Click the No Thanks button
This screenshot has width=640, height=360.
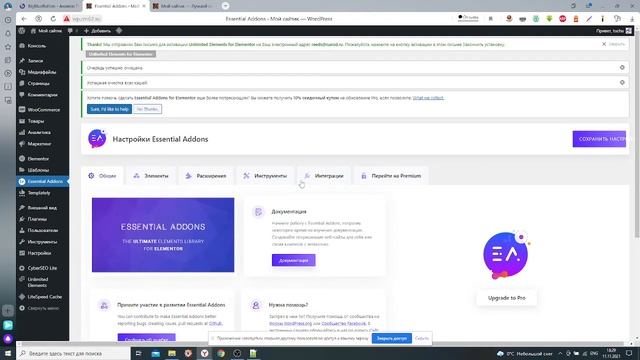(x=147, y=109)
